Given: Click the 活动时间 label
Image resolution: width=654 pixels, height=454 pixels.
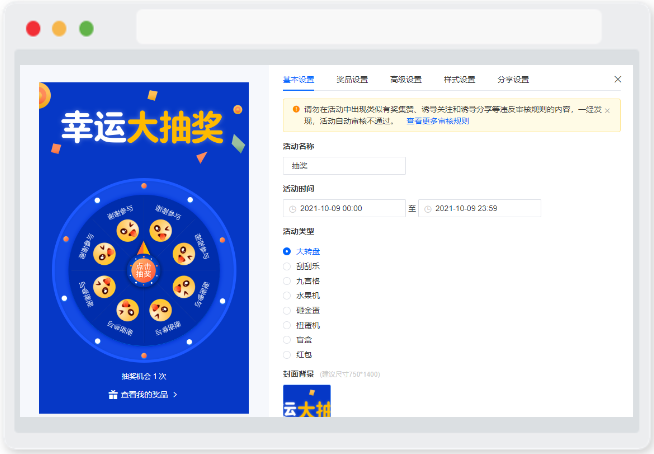Looking at the screenshot, I should point(298,189).
